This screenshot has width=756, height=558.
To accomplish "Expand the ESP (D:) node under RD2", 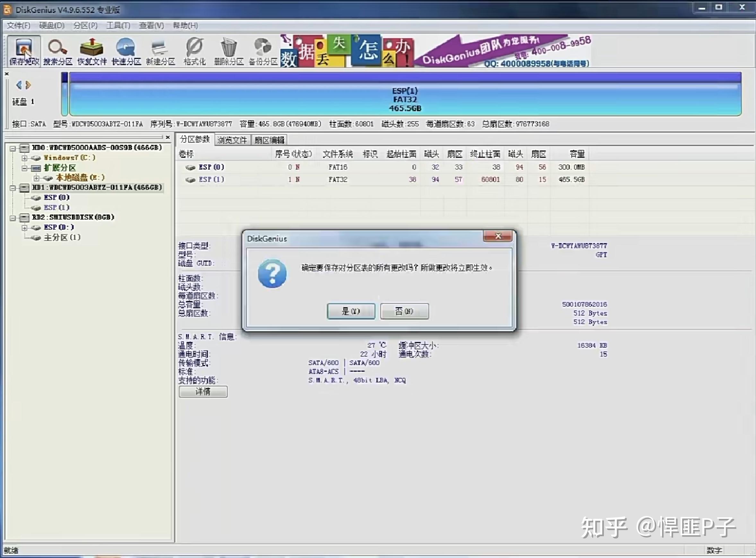I will coord(24,228).
